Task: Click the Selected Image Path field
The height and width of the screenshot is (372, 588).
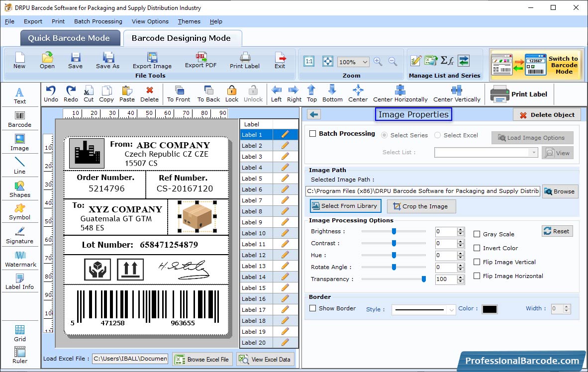Action: pyautogui.click(x=423, y=191)
